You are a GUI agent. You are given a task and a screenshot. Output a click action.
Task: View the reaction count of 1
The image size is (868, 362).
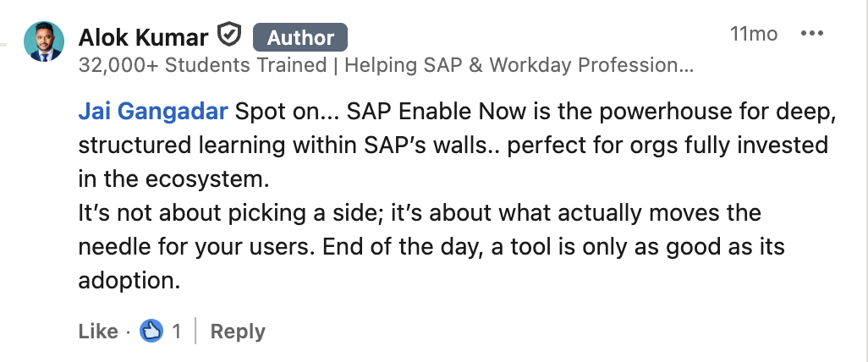(x=176, y=331)
